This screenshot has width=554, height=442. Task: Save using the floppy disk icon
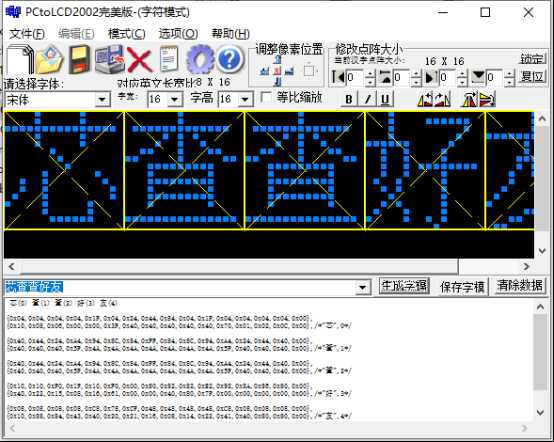[79, 59]
